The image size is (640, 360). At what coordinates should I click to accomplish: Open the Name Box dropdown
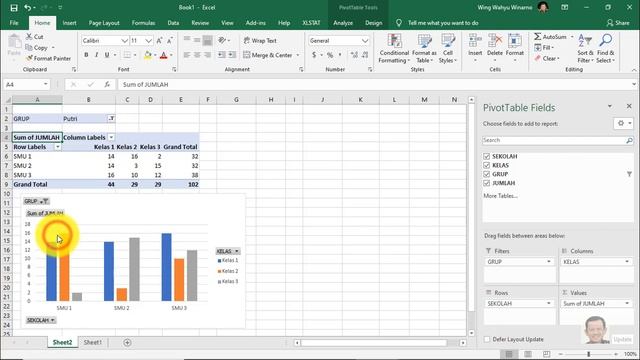point(46,84)
